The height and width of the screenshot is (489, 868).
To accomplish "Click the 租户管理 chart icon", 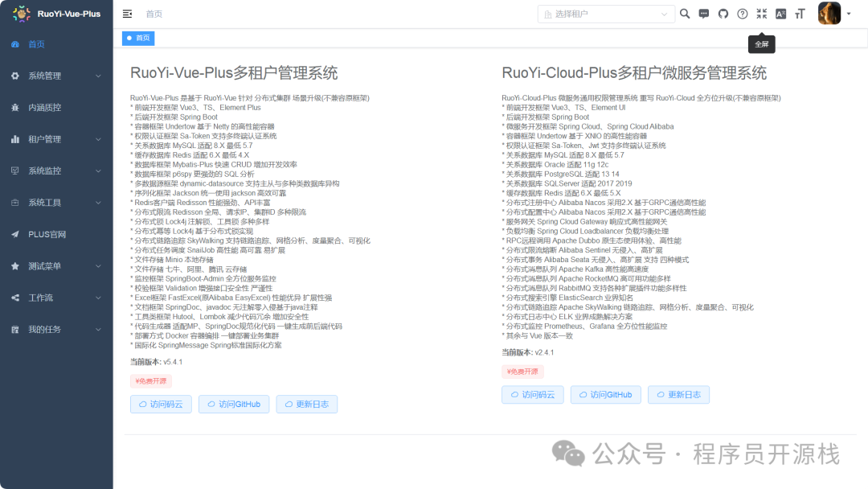I will tap(15, 139).
